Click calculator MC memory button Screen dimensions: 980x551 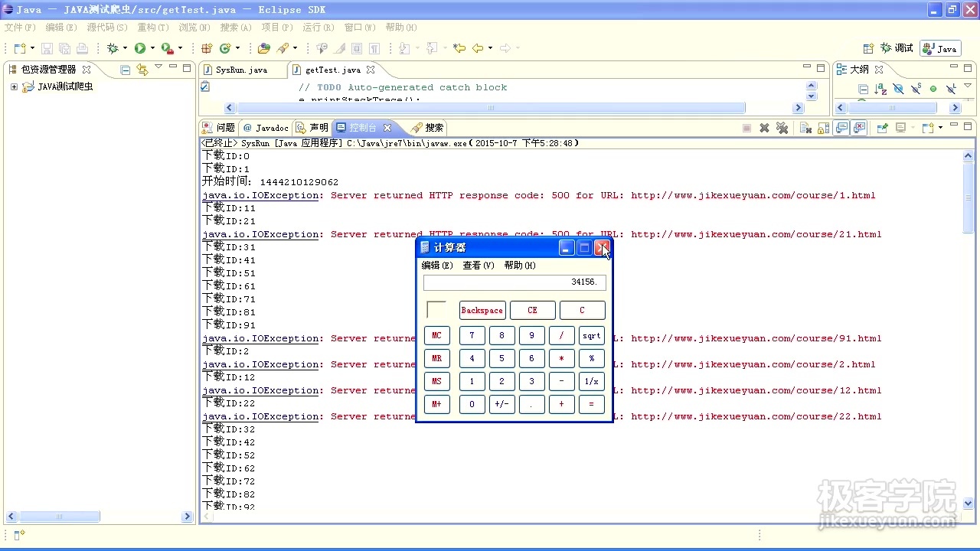(x=436, y=335)
